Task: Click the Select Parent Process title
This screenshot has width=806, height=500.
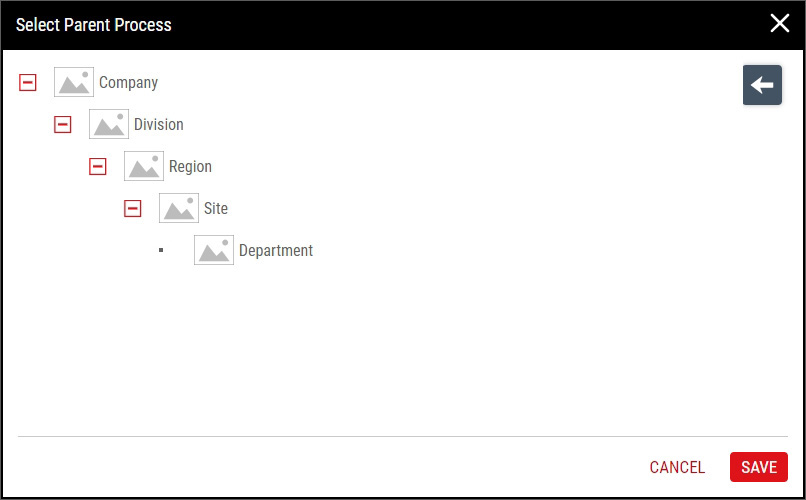Action: (94, 25)
